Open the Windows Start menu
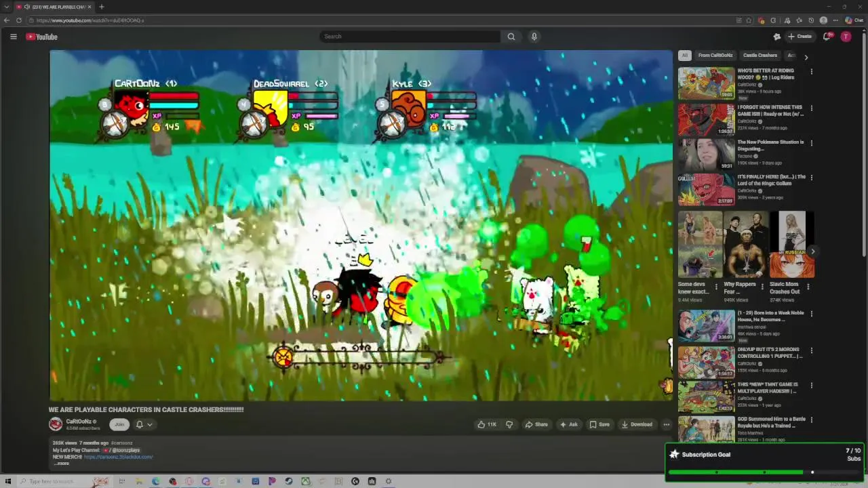868x488 pixels. (7, 481)
